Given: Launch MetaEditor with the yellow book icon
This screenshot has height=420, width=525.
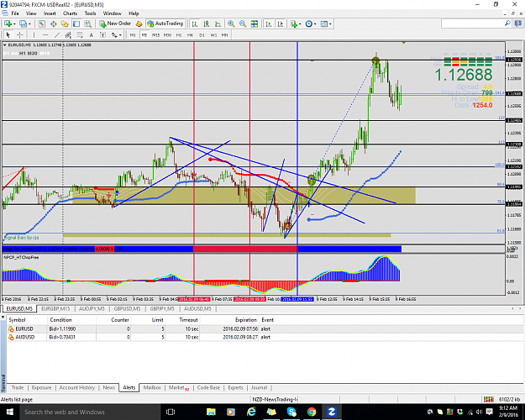Looking at the screenshot, I should (x=139, y=24).
